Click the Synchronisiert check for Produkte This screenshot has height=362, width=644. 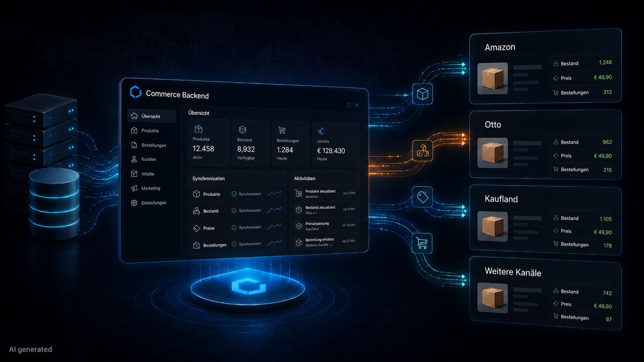[x=234, y=194]
